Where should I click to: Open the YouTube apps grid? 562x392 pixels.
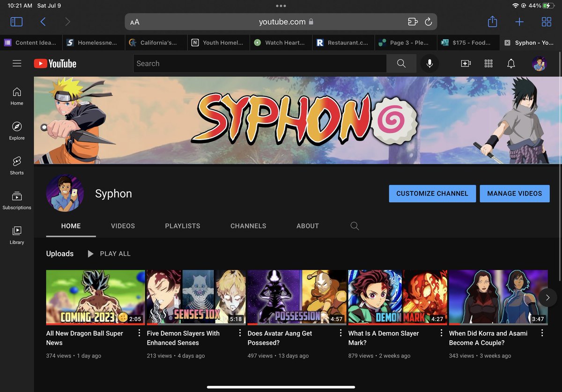tap(488, 64)
